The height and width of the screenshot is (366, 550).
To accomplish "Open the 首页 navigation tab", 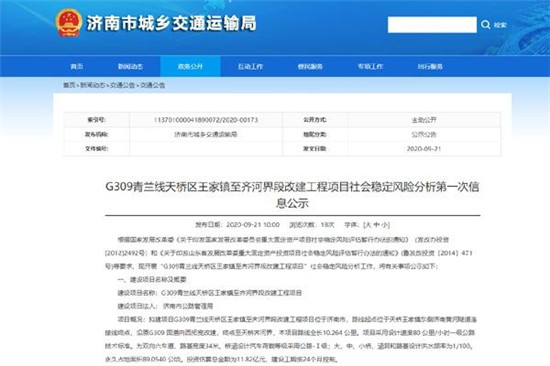I will pyautogui.click(x=76, y=66).
